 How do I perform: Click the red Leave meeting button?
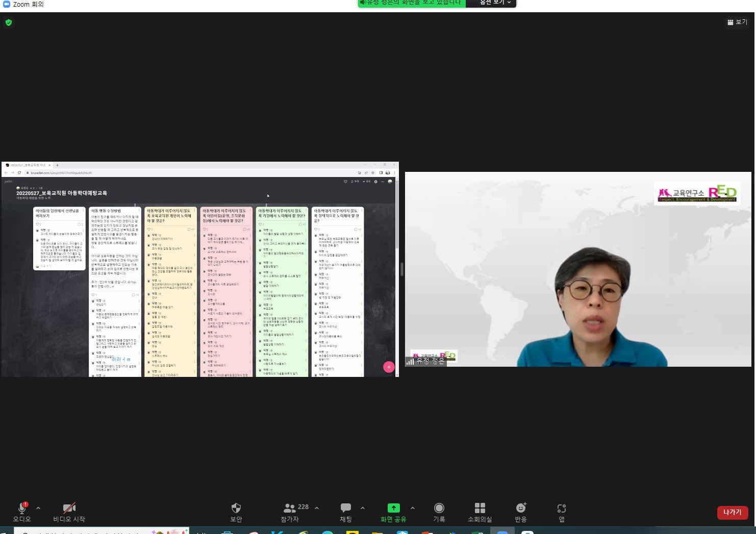[732, 512]
